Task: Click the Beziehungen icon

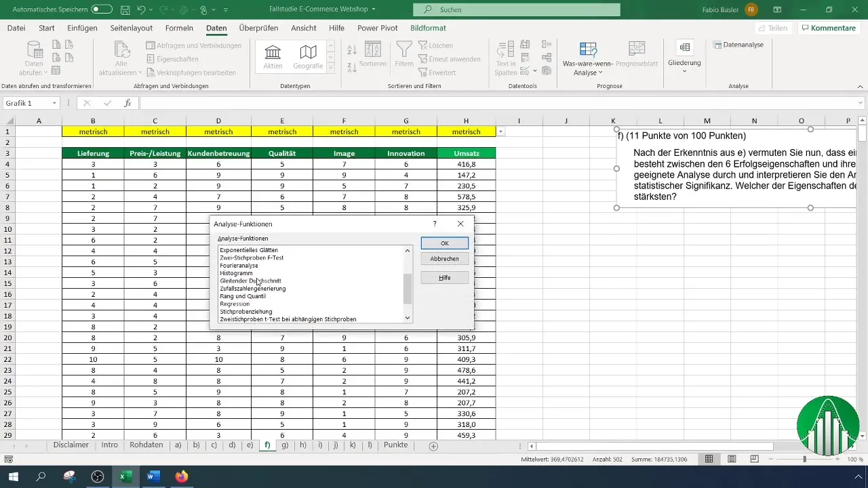Action: (545, 58)
